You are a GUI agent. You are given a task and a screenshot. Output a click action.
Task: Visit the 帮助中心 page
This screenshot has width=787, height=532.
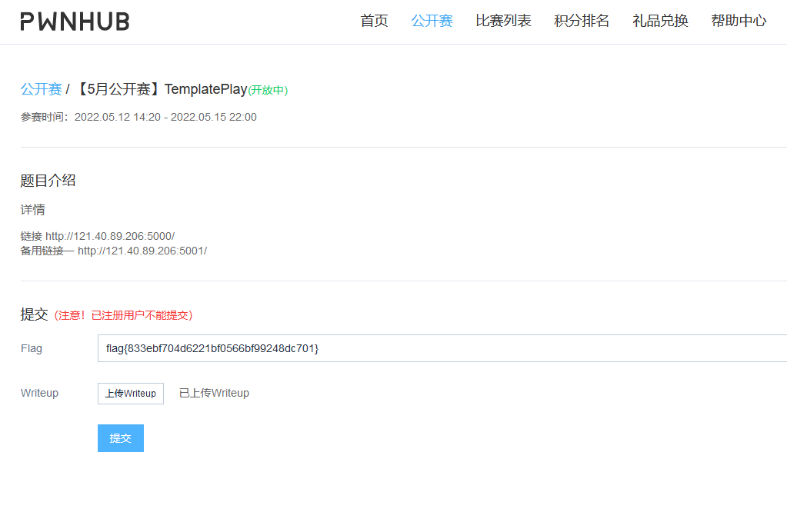pos(738,21)
